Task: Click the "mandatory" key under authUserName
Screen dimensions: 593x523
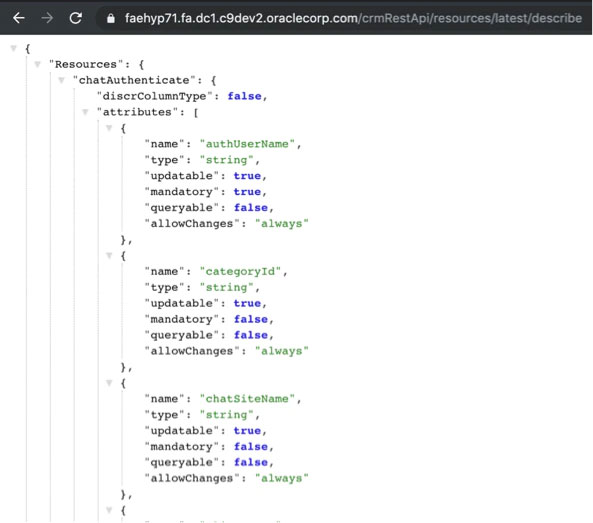Action: pos(182,192)
